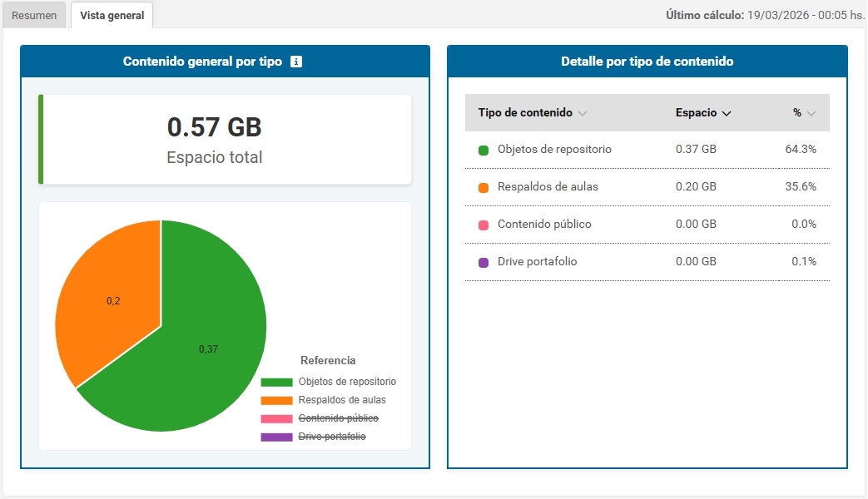Click purple dot next to Drive portafolio
Image resolution: width=868 pixels, height=499 pixels.
click(x=484, y=263)
